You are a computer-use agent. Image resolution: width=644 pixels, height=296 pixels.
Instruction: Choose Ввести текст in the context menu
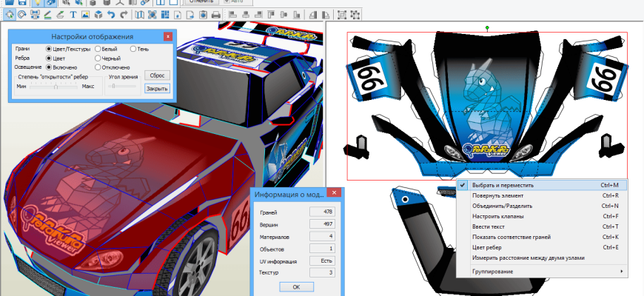(541, 226)
